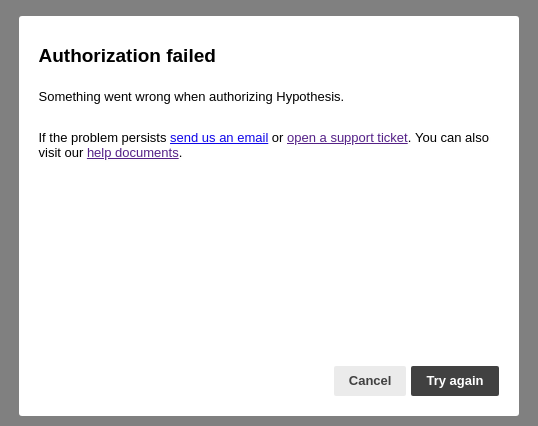Cancel the authorization dialog

[x=370, y=381]
